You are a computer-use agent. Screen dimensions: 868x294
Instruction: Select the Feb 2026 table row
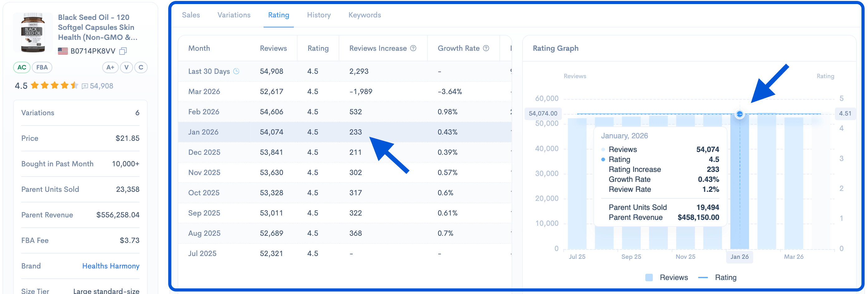coord(344,112)
